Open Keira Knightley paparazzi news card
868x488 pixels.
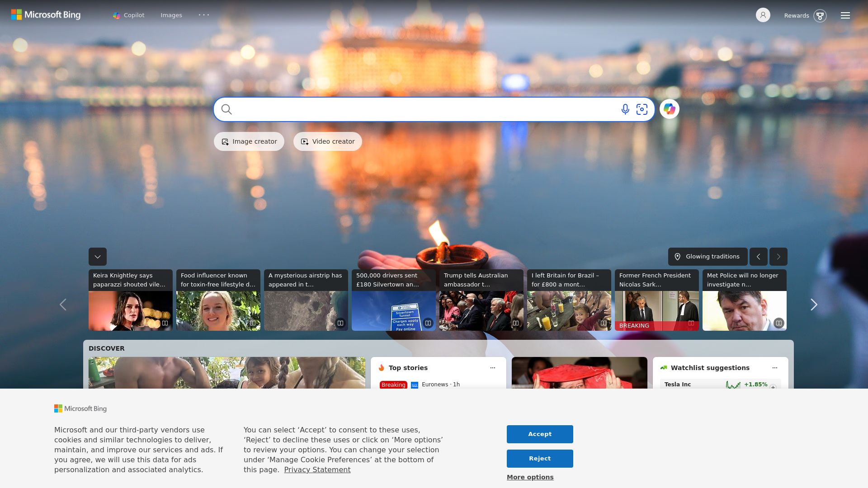point(130,300)
